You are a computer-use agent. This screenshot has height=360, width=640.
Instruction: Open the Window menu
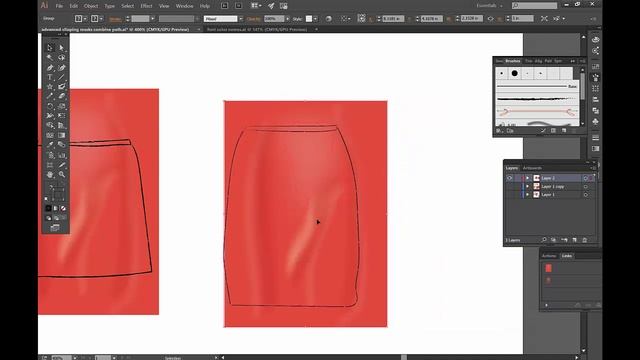184,6
